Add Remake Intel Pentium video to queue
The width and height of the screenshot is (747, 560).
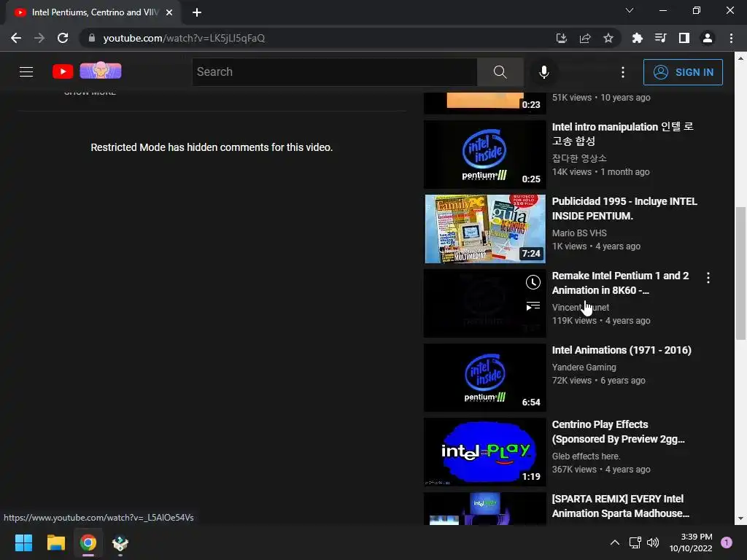tap(533, 306)
